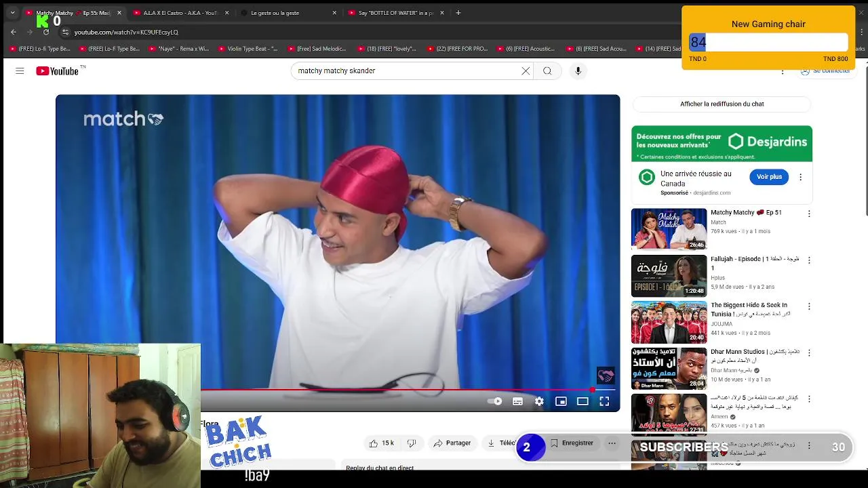868x488 pixels.
Task: Open [Free] Sad Melodic bookmark
Action: (318, 49)
